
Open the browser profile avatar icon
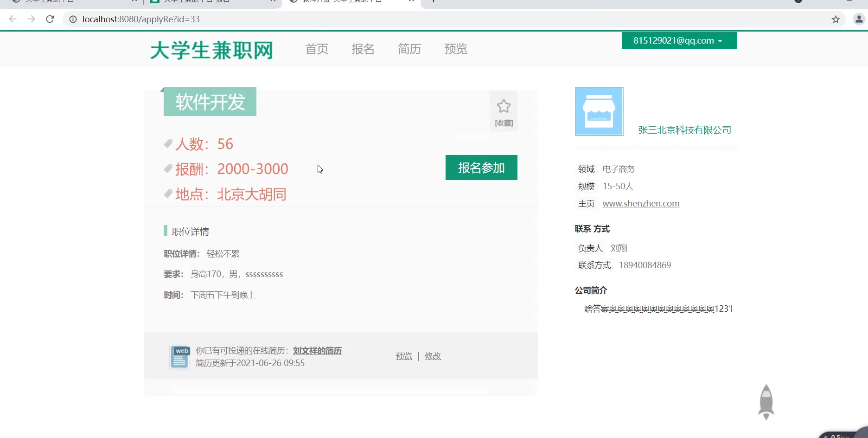(859, 19)
